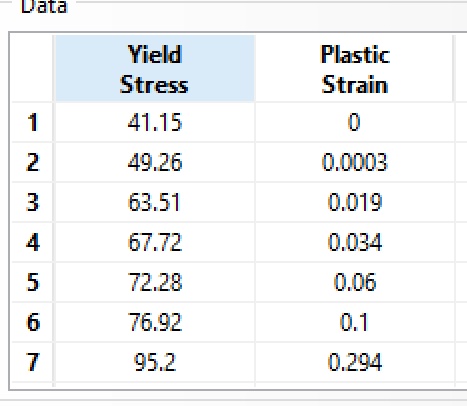Click plastic strain cell 0.019
This screenshot has width=467, height=406.
tap(355, 202)
